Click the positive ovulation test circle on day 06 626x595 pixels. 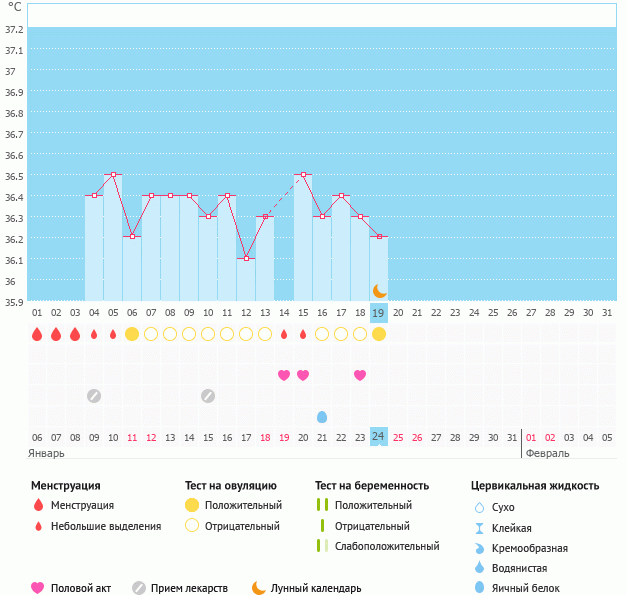pyautogui.click(x=132, y=334)
